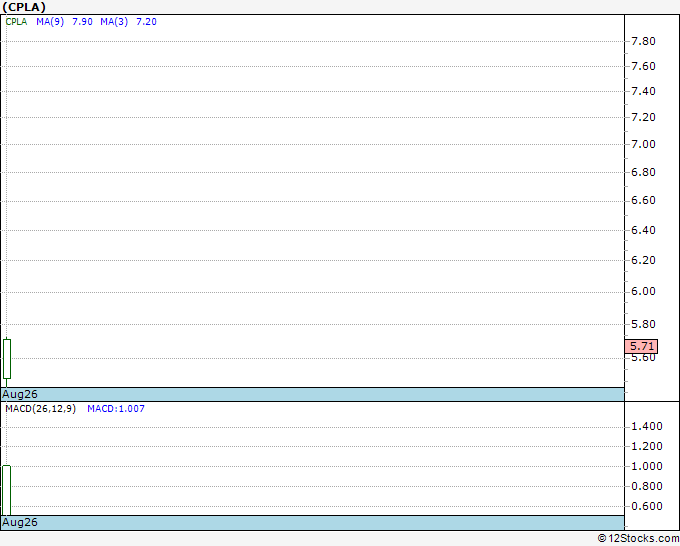
Task: Click the MACD(26,12,9) indicator label
Action: point(40,409)
